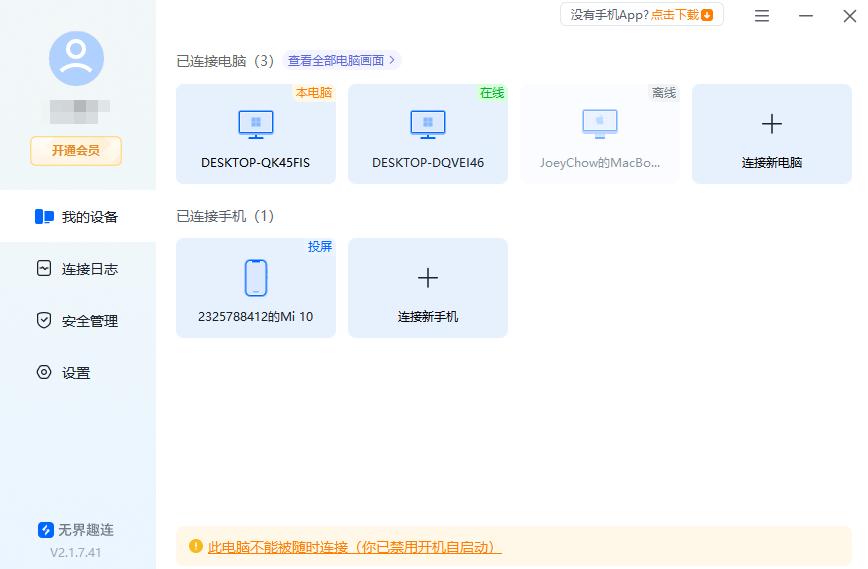Click the 离线 status tag
The image size is (868, 569).
point(664,92)
